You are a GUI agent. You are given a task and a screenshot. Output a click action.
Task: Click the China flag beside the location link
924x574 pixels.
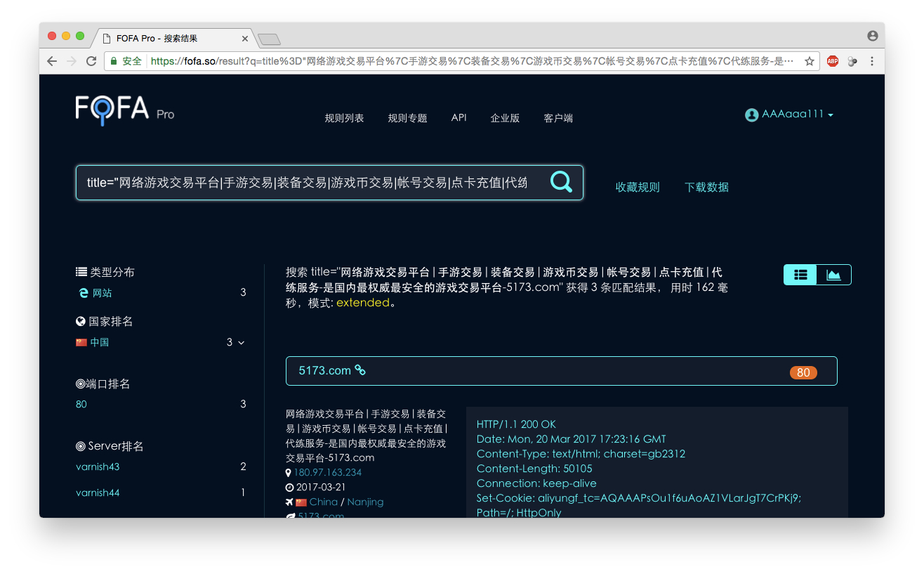tap(301, 502)
